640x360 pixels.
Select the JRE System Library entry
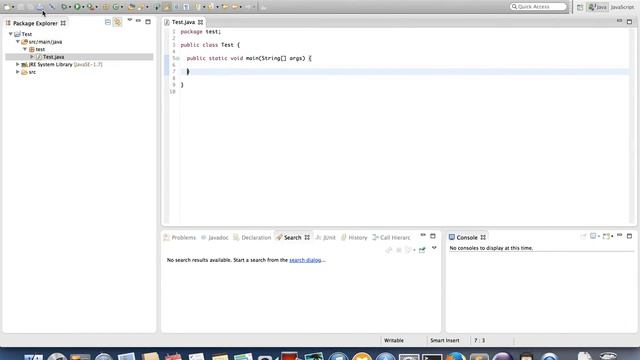pyautogui.click(x=62, y=64)
